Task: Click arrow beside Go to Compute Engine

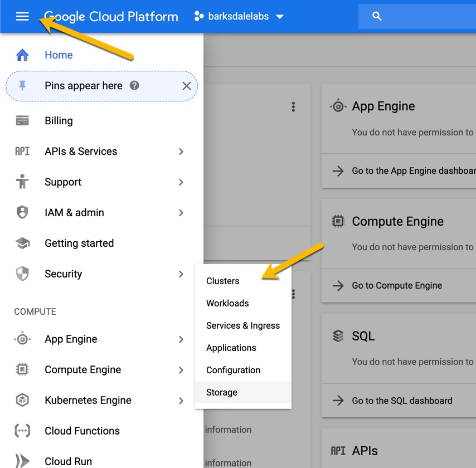Action: 338,286
